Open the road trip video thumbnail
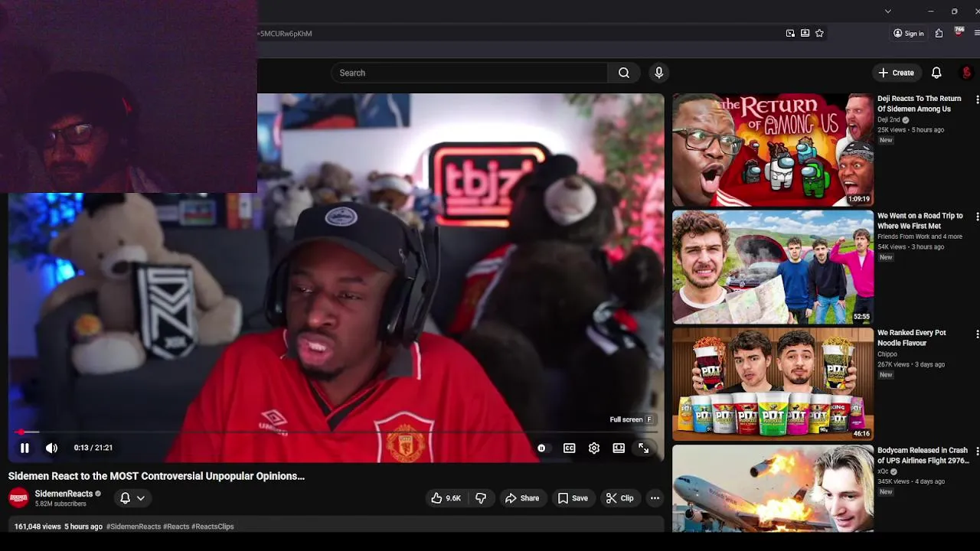Viewport: 980px width, 551px height. (773, 267)
